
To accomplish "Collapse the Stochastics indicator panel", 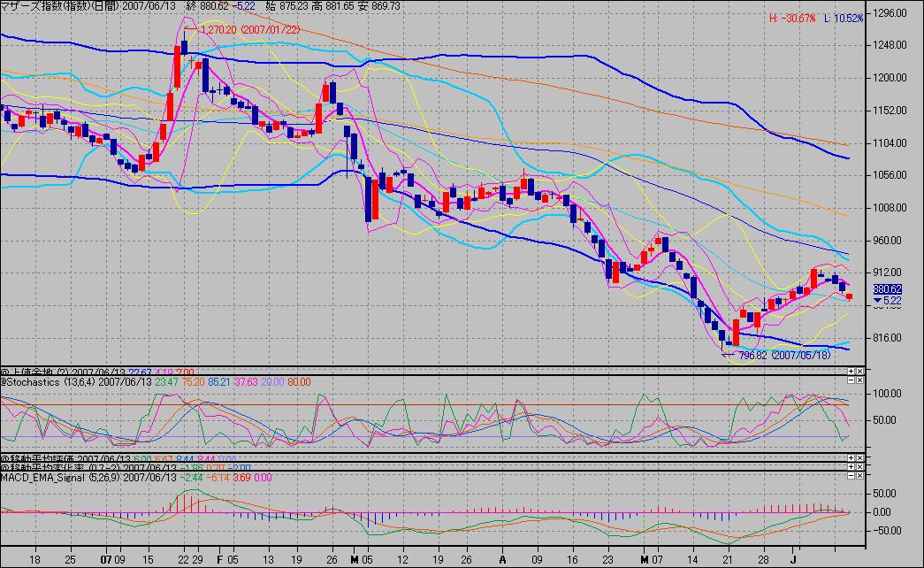I will 851,380.
